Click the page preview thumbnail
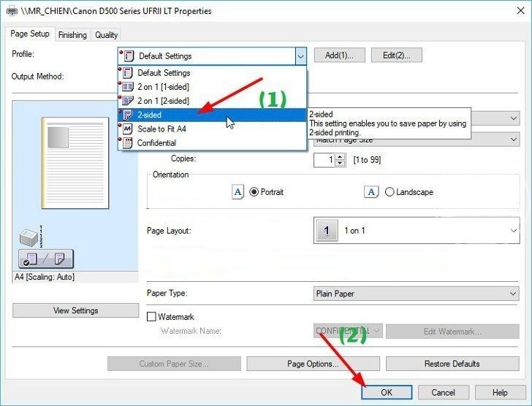 75,163
